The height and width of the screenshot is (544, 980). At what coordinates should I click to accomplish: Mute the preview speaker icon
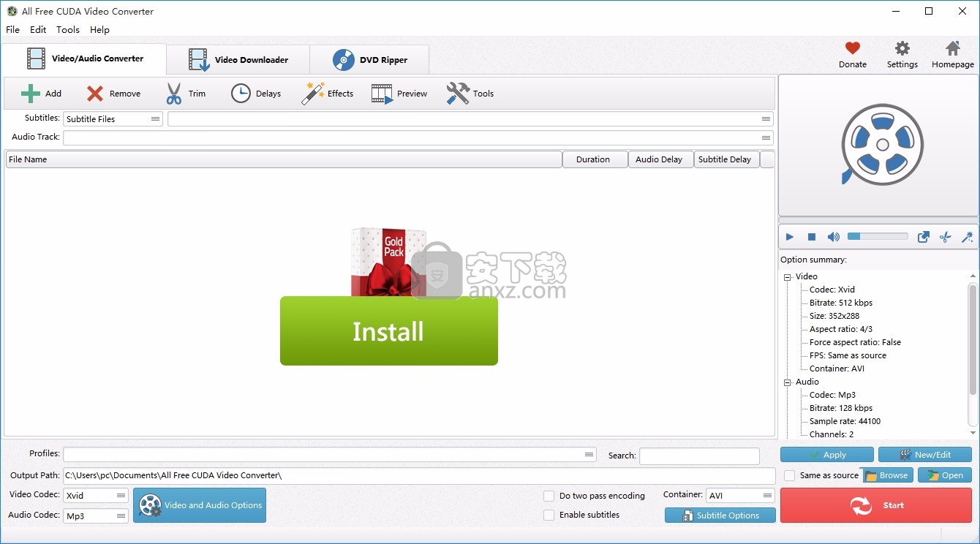point(833,237)
